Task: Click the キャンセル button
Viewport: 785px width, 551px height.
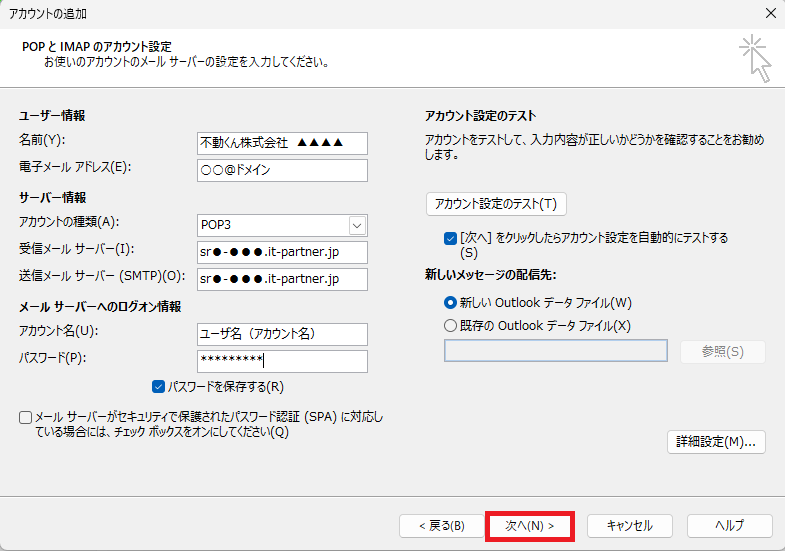Action: [x=629, y=525]
